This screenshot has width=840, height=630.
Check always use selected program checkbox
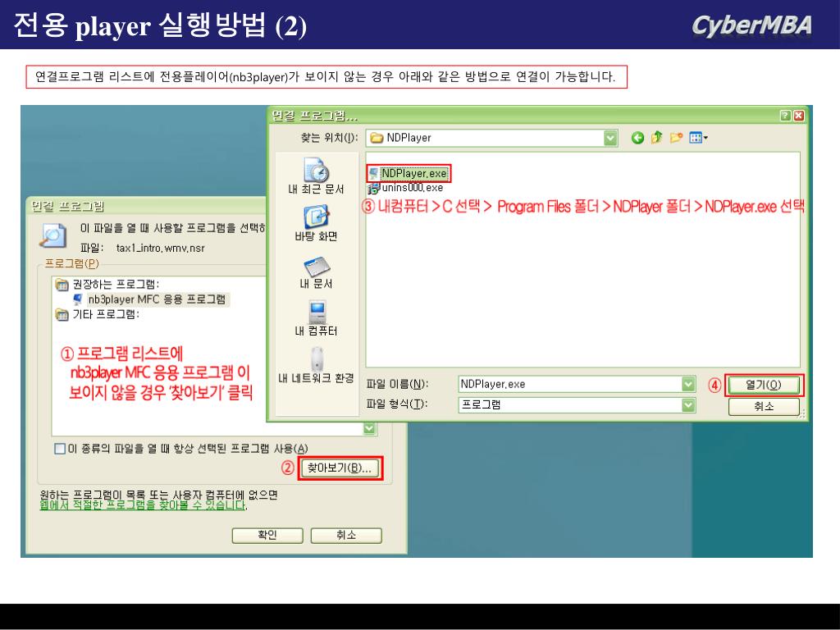tap(60, 449)
